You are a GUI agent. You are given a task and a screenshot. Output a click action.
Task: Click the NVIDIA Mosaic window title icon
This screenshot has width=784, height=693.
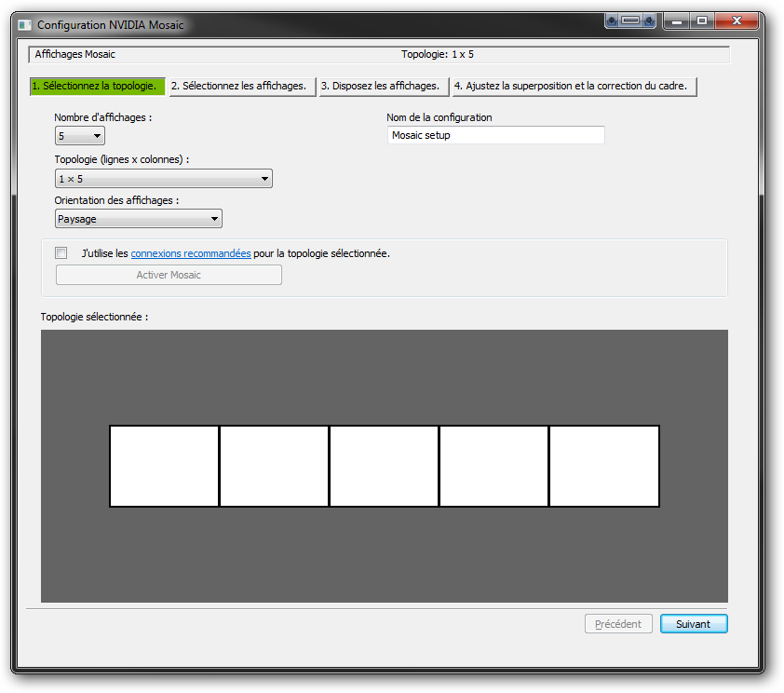point(25,24)
